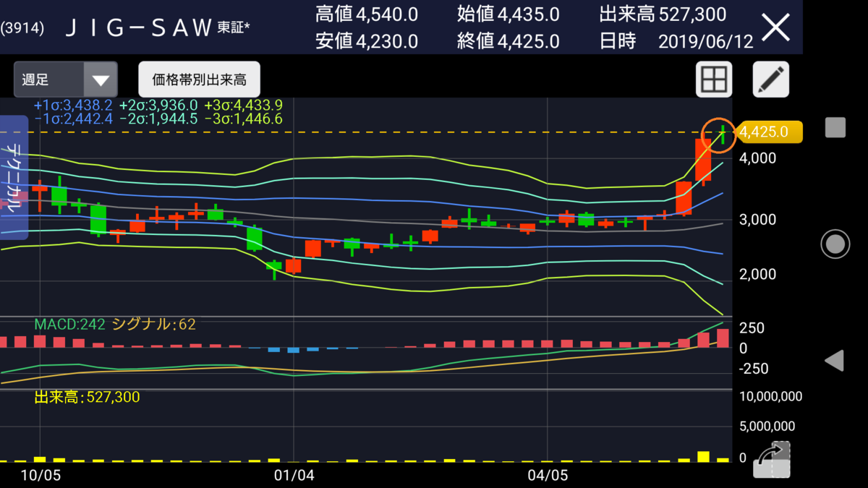Close the JIG-SAW chart with the X
Screen dimensions: 868x488
(777, 28)
